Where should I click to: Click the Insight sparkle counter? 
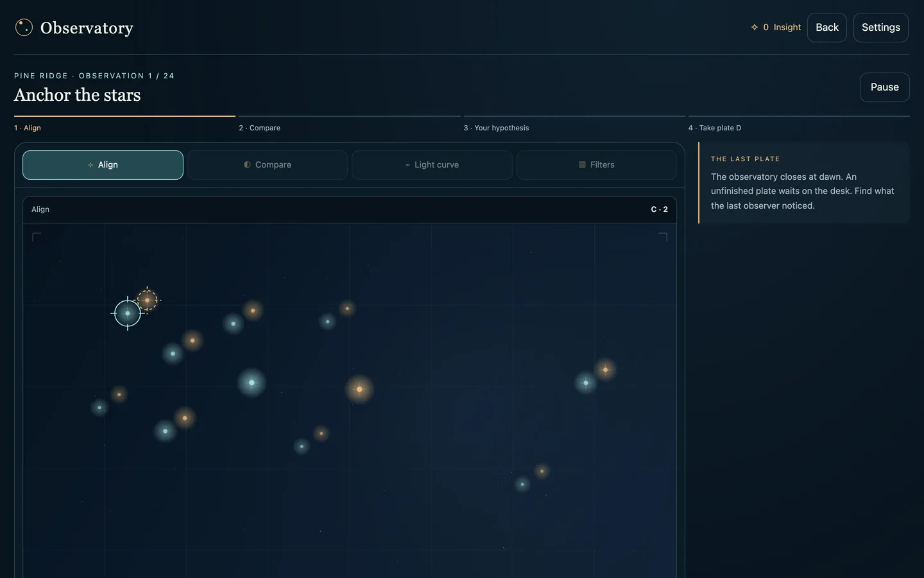tap(776, 28)
